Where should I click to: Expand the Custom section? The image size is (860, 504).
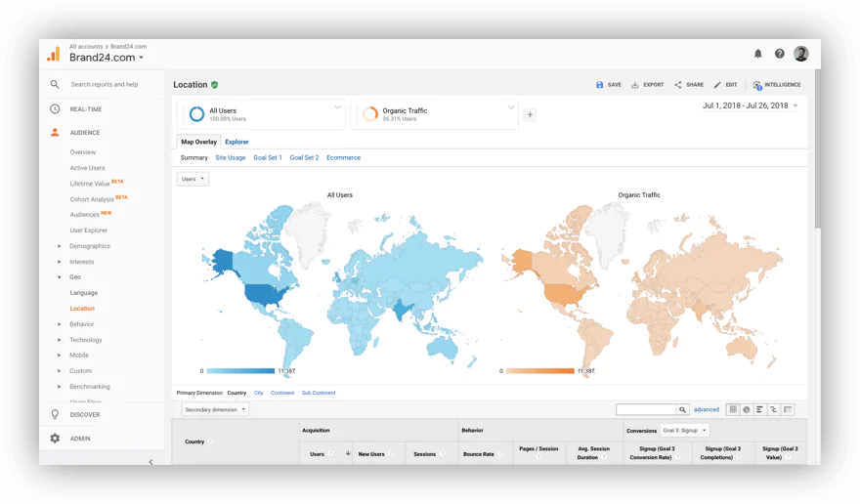tap(60, 371)
